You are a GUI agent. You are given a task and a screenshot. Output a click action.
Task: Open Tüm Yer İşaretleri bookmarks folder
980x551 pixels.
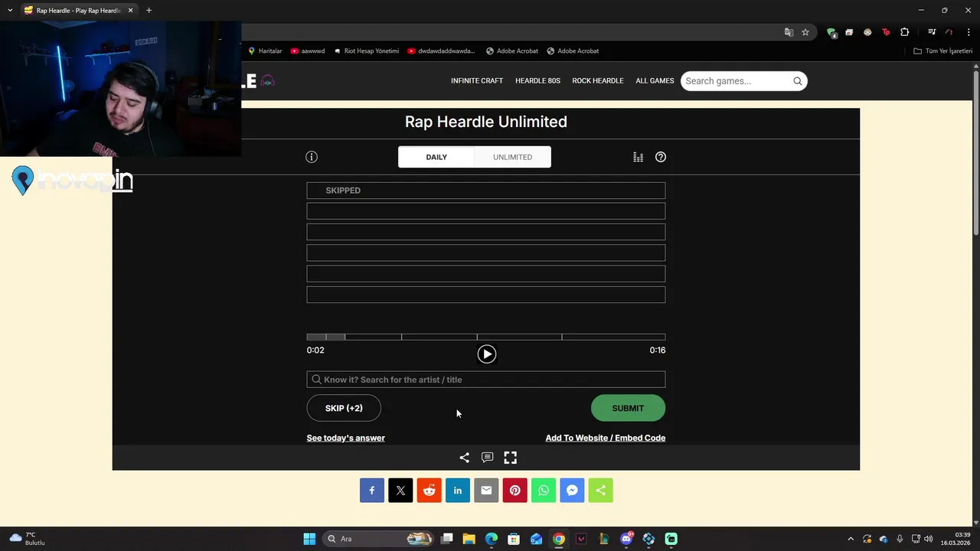[x=943, y=51]
